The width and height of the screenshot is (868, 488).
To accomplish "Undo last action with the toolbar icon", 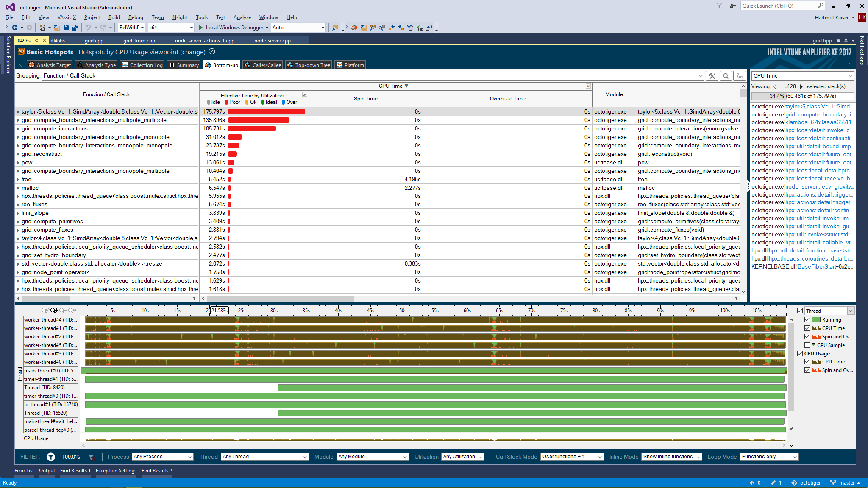I will click(x=88, y=28).
